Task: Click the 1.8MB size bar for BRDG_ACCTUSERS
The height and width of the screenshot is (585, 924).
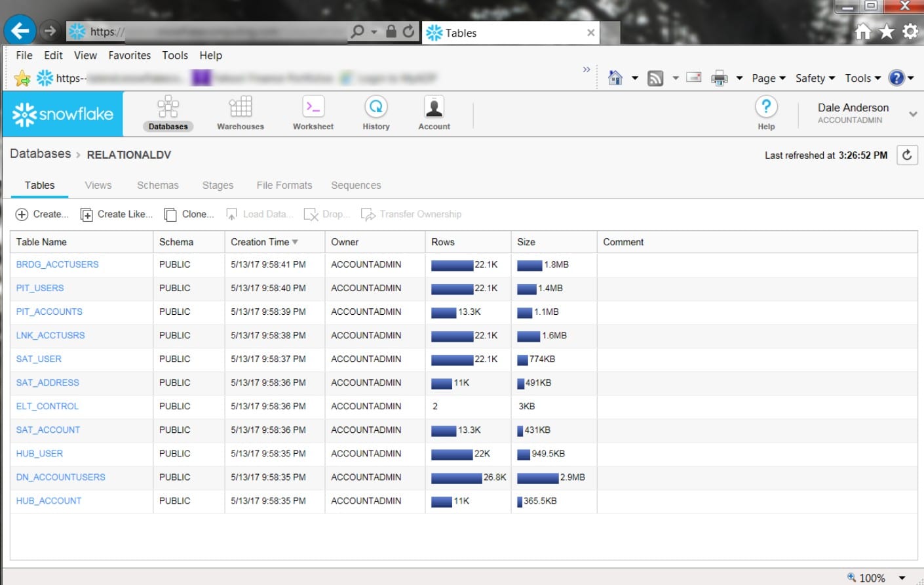Action: coord(529,266)
